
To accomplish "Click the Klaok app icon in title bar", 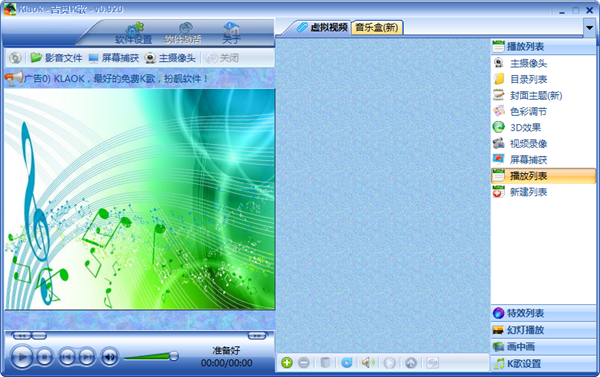I will [10, 9].
